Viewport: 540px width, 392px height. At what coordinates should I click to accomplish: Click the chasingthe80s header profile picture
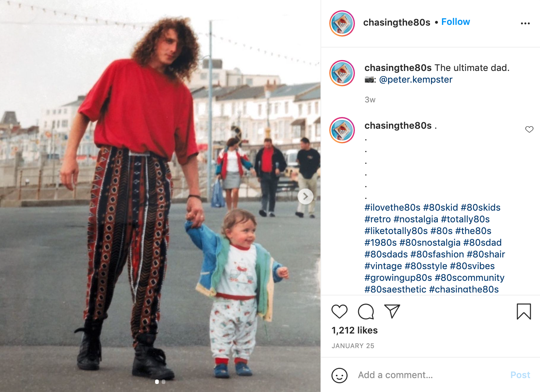click(x=342, y=23)
